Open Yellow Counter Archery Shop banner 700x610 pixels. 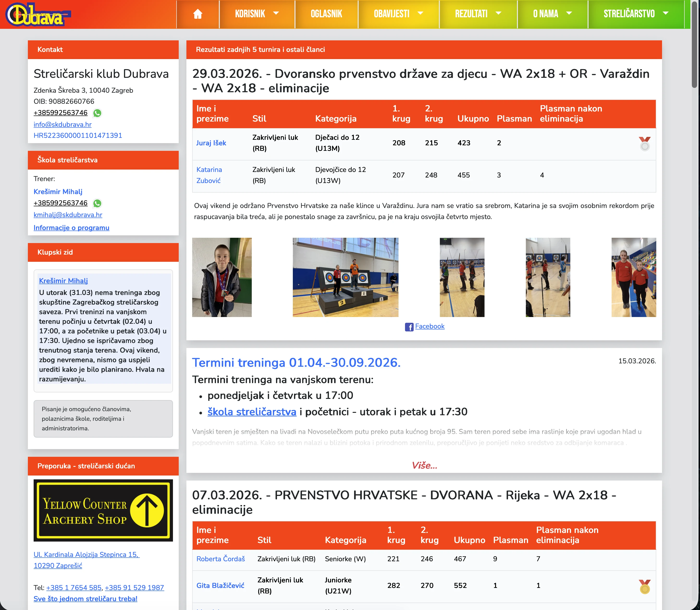[x=103, y=510]
